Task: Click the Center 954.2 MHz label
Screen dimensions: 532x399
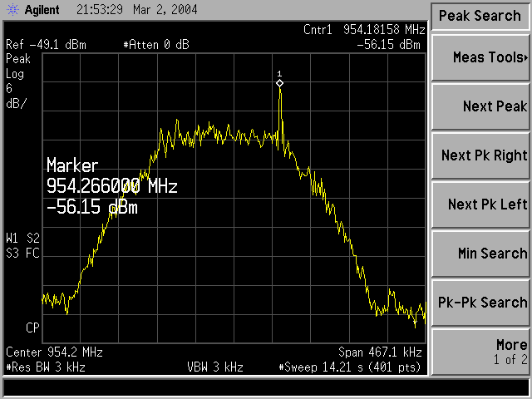Action: 54,352
